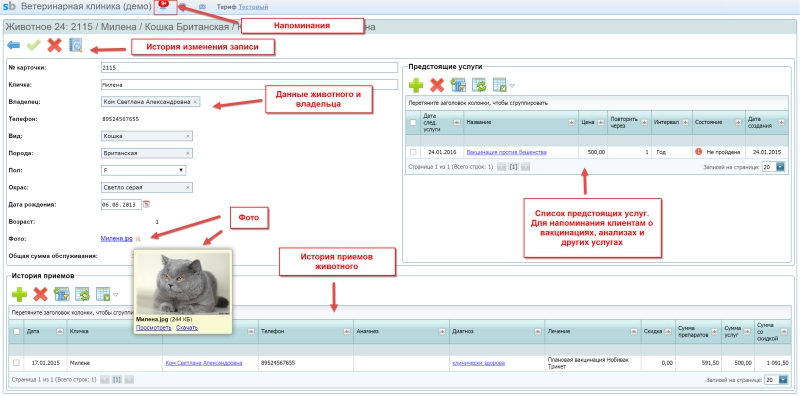The height and width of the screenshot is (396, 800).
Task: Open the record change history icon
Action: [76, 46]
